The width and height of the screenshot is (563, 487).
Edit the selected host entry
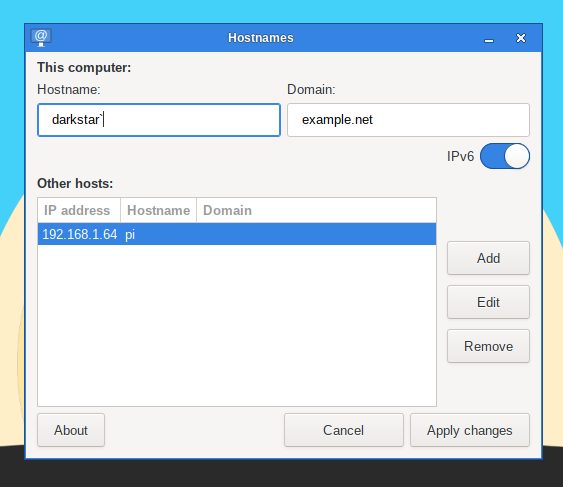point(488,302)
